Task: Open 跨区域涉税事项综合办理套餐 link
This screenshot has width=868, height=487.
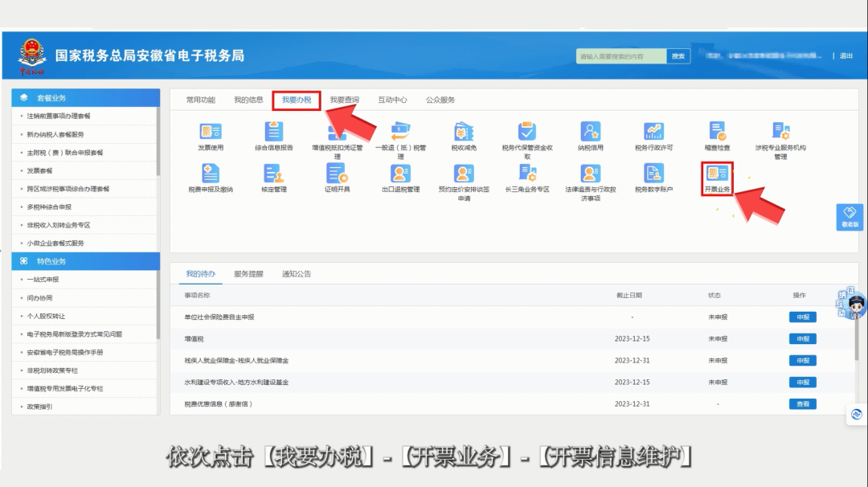Action: pyautogui.click(x=68, y=189)
